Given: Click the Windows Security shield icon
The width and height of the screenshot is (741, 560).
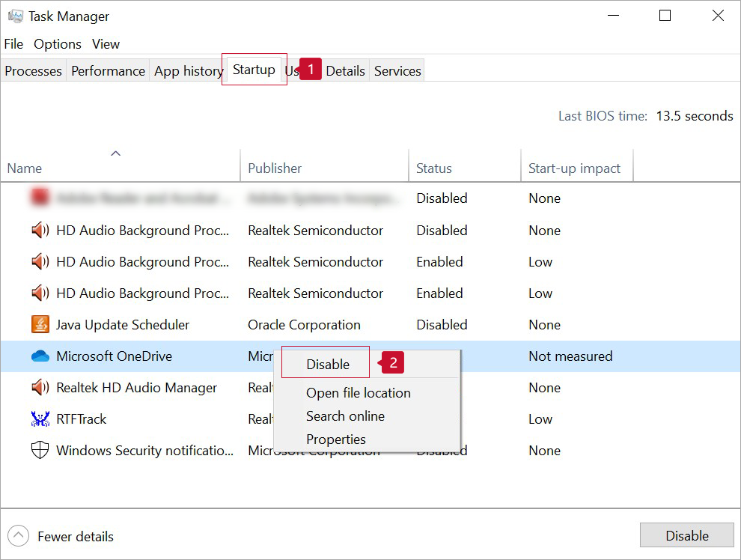Looking at the screenshot, I should click(40, 451).
